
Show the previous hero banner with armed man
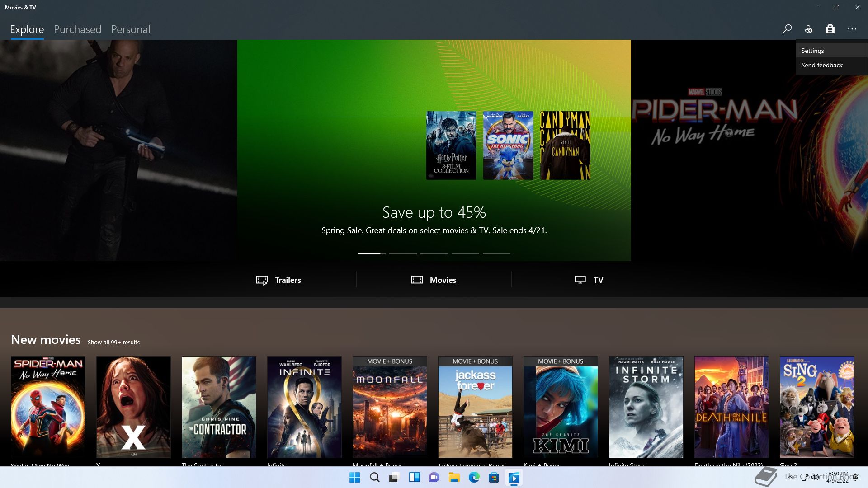pos(118,150)
